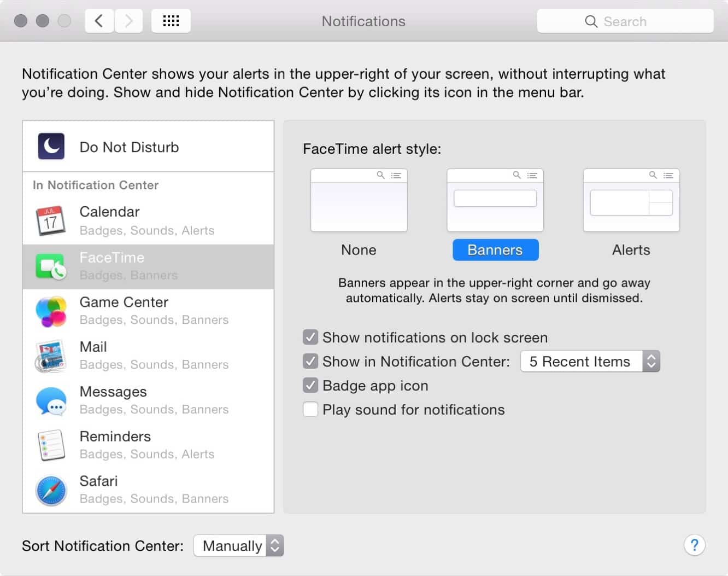Uncheck Badge app icon checkbox
728x576 pixels.
[x=310, y=386]
